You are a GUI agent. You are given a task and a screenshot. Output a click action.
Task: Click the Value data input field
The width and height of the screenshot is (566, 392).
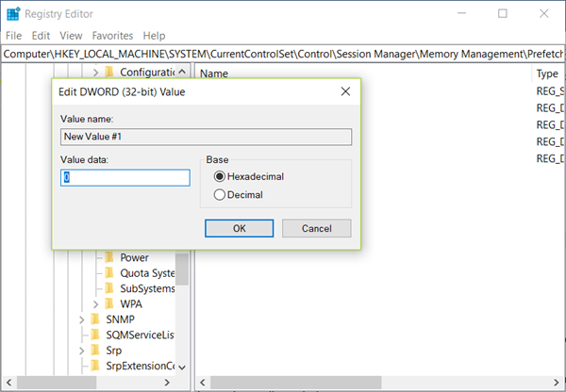point(125,178)
